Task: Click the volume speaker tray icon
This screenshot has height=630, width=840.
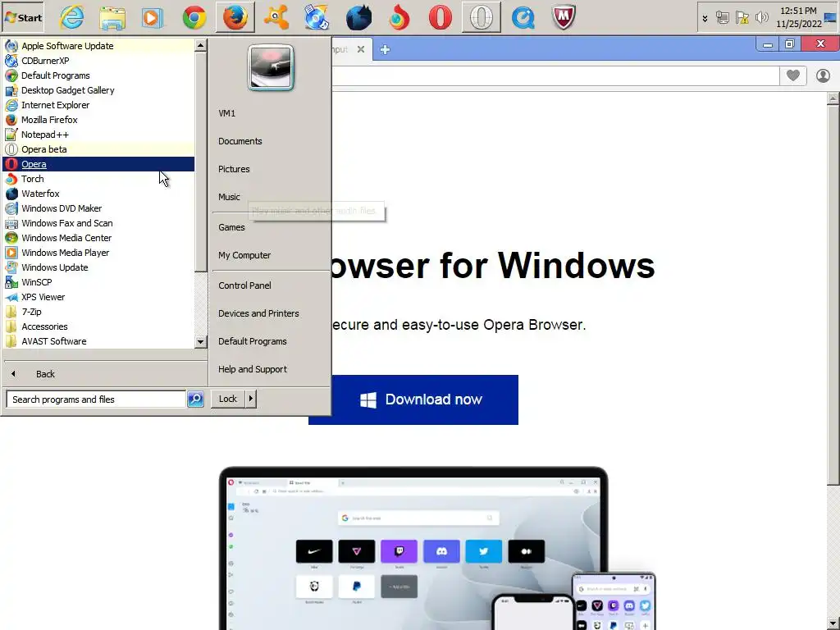Action: pos(761,18)
